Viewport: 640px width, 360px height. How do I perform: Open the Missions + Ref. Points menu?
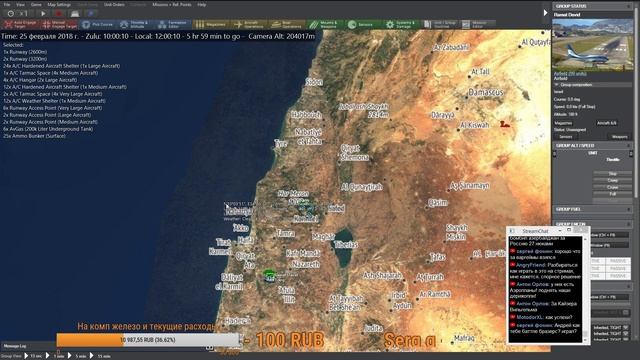(x=171, y=4)
